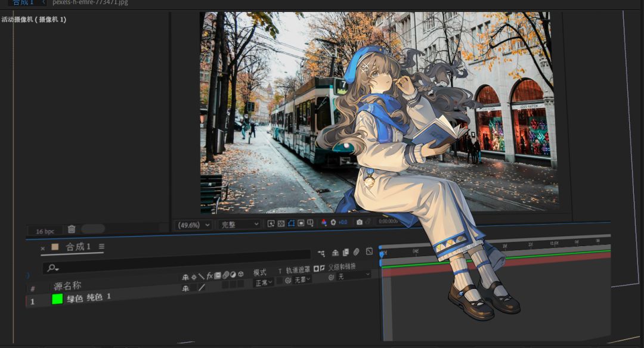Toggle the transparency grid in viewer

click(281, 223)
